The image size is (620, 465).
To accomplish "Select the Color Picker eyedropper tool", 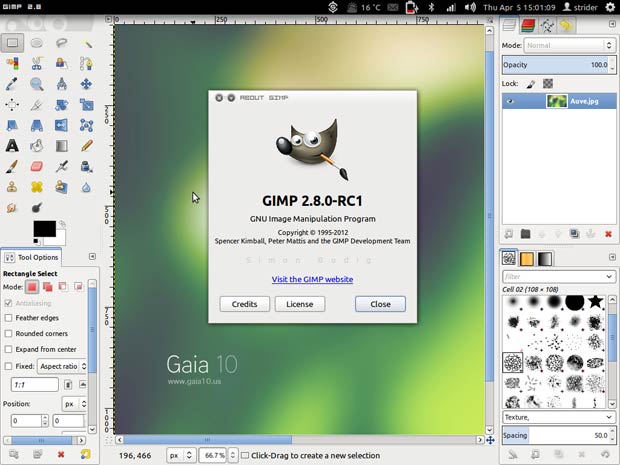I will (x=11, y=84).
